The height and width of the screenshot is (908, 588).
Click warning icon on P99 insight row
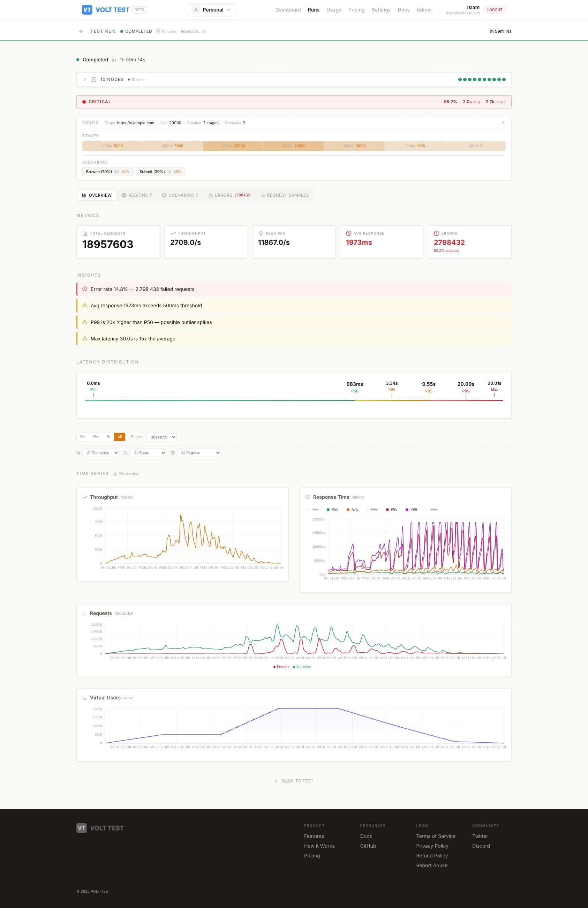85,322
